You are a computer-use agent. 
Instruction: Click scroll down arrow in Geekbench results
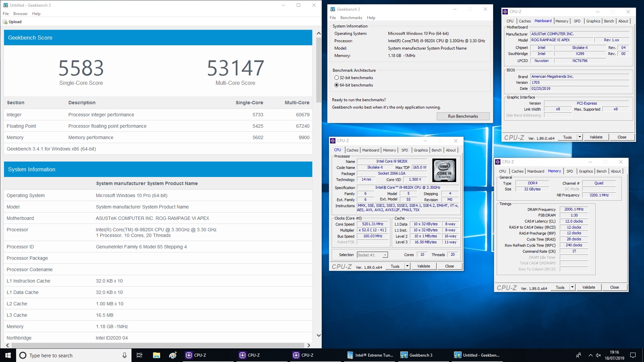coord(319,335)
